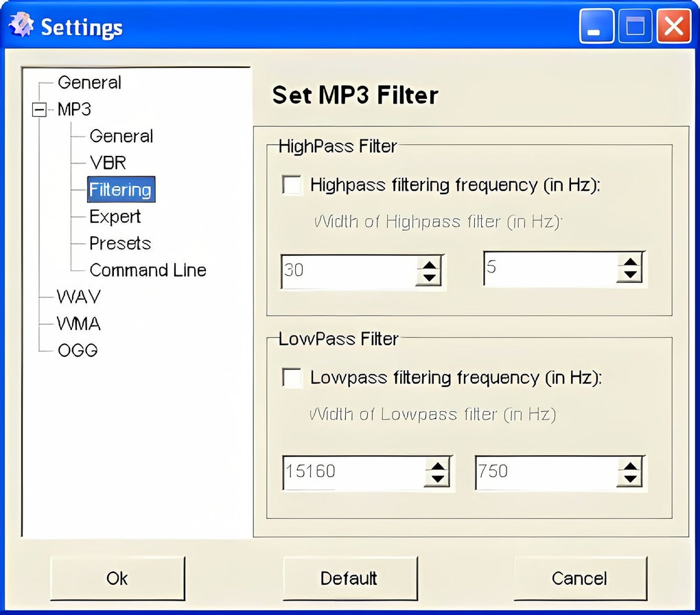Viewport: 700px width, 615px height.
Task: Click the highpass width field showing 5
Action: pyautogui.click(x=550, y=268)
